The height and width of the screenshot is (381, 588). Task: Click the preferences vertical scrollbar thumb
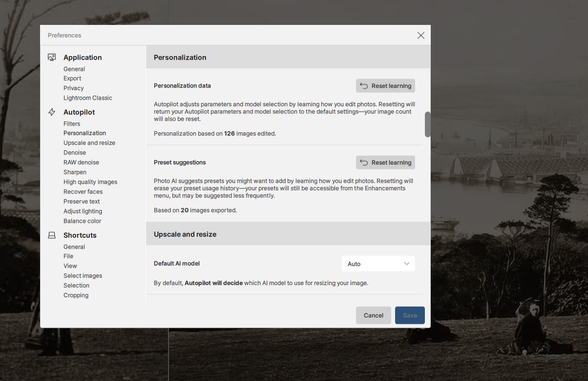pyautogui.click(x=427, y=124)
